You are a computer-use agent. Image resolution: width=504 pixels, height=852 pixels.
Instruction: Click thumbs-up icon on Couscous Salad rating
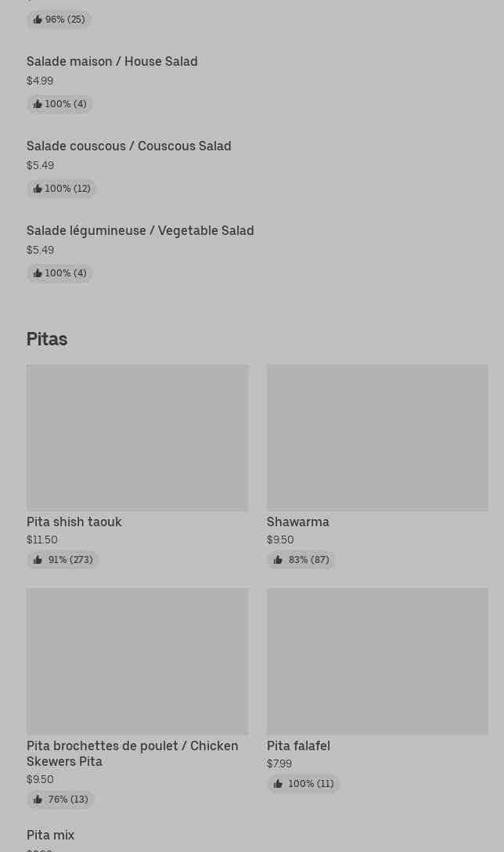pos(38,189)
